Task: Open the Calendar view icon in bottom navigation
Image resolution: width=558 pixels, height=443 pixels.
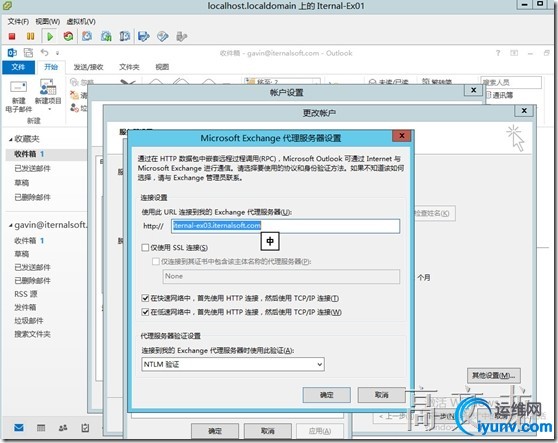Action: 41,428
